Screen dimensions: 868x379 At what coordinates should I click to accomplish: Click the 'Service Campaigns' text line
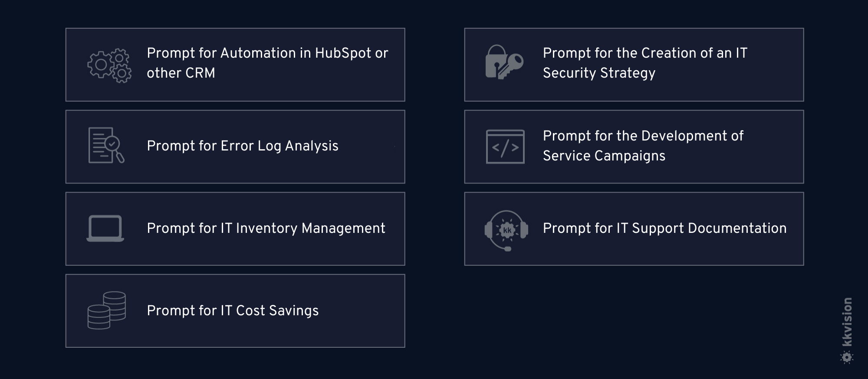click(x=604, y=156)
